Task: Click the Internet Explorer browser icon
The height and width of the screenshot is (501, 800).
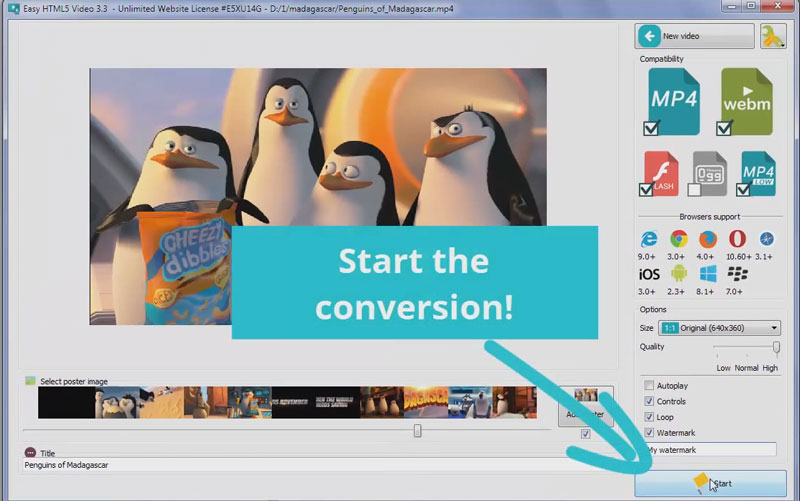Action: [x=648, y=239]
